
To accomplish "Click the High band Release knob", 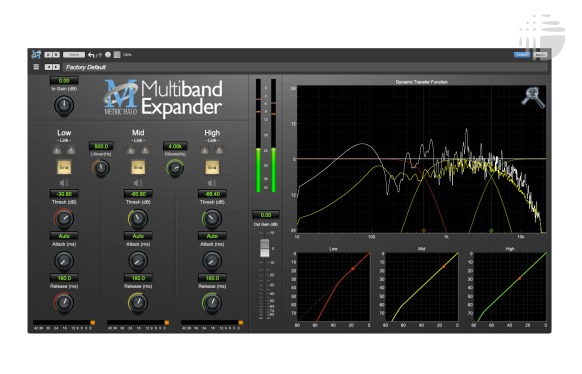I will pos(212,302).
